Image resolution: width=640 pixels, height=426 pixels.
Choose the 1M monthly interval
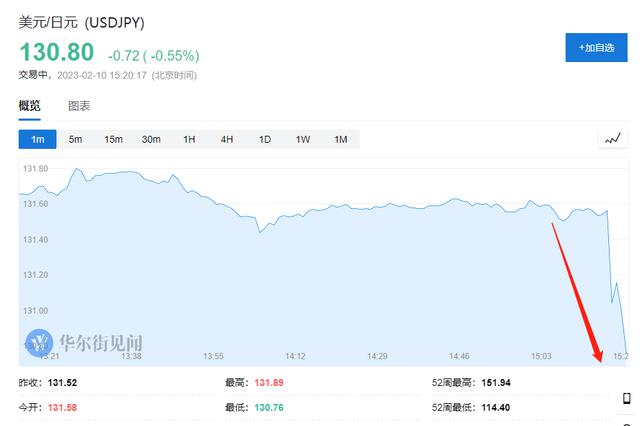[x=340, y=139]
